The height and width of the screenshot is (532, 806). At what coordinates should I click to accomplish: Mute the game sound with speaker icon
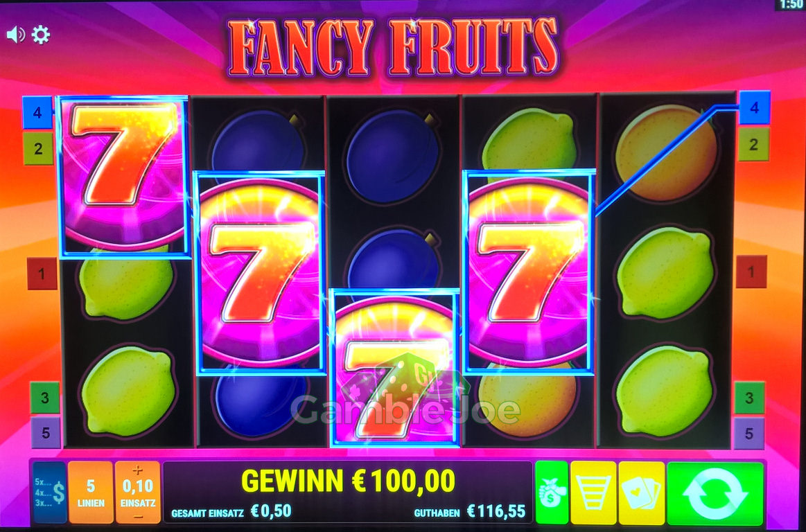pyautogui.click(x=15, y=35)
